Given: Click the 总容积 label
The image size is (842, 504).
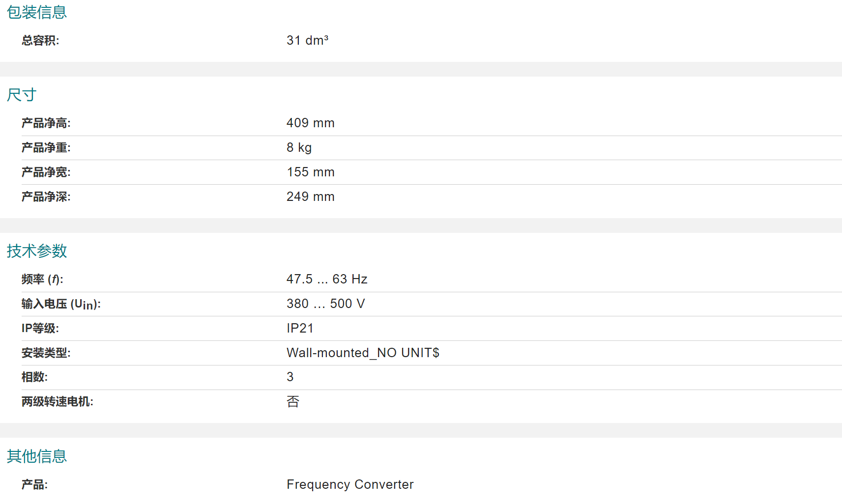Looking at the screenshot, I should tap(40, 41).
